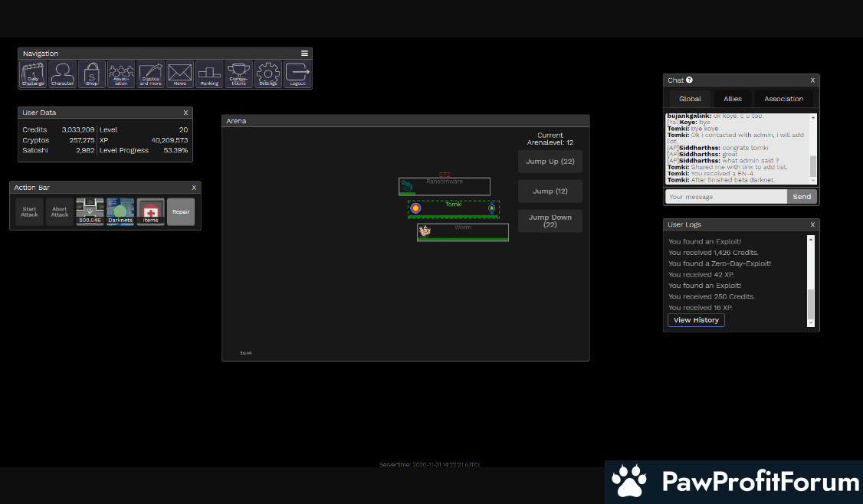Open Items with the medkit icon

(151, 211)
